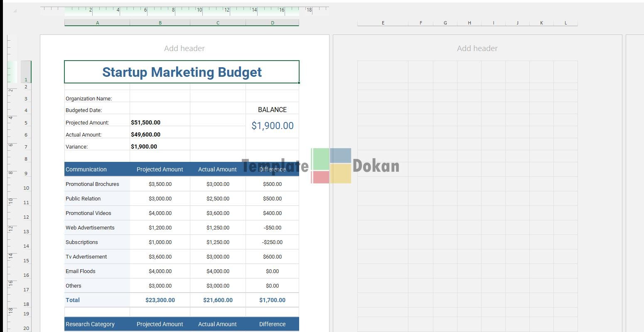Click Add header on first page
Screen dimensions: 644x332
pyautogui.click(x=184, y=49)
